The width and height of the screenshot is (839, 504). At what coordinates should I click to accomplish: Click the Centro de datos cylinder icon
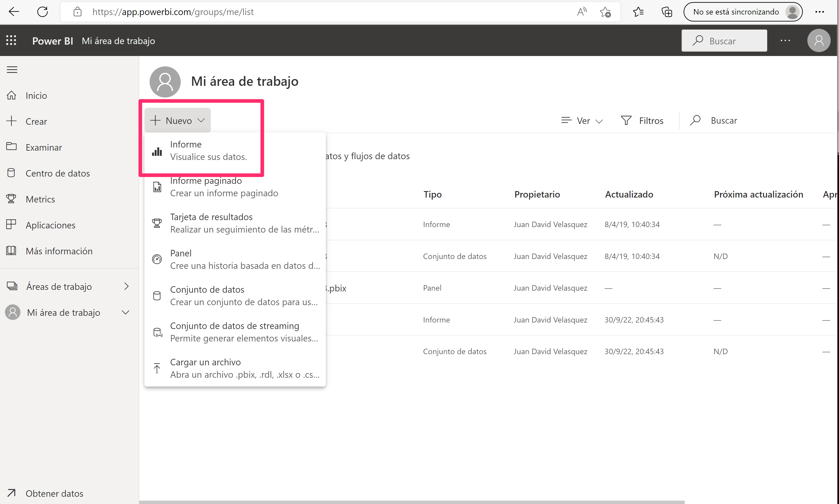11,173
